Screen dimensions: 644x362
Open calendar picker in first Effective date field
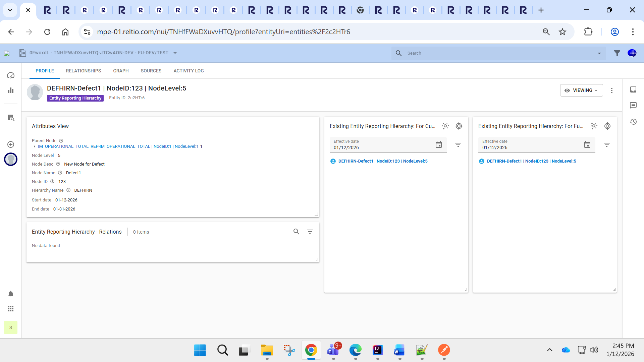point(439,145)
